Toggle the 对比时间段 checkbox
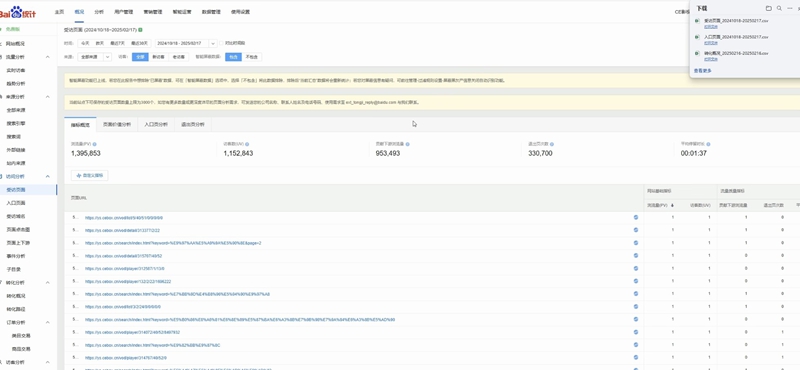This screenshot has width=800, height=370. (221, 43)
